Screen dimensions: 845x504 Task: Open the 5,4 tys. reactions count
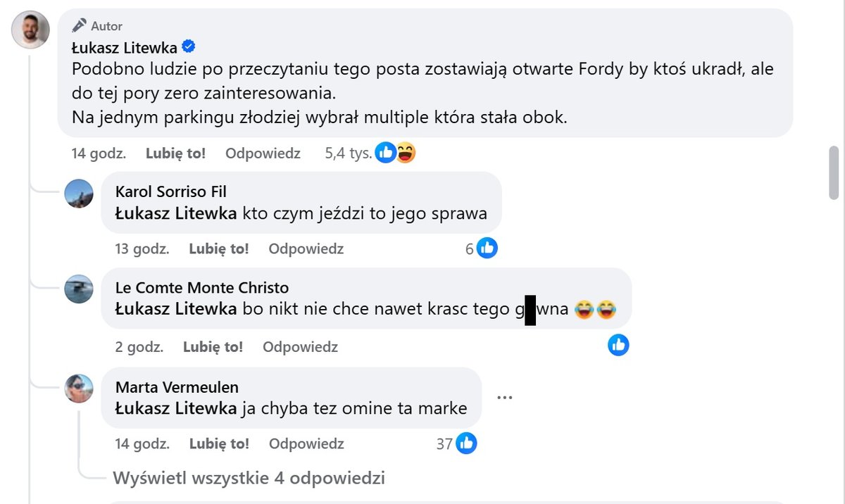click(348, 153)
